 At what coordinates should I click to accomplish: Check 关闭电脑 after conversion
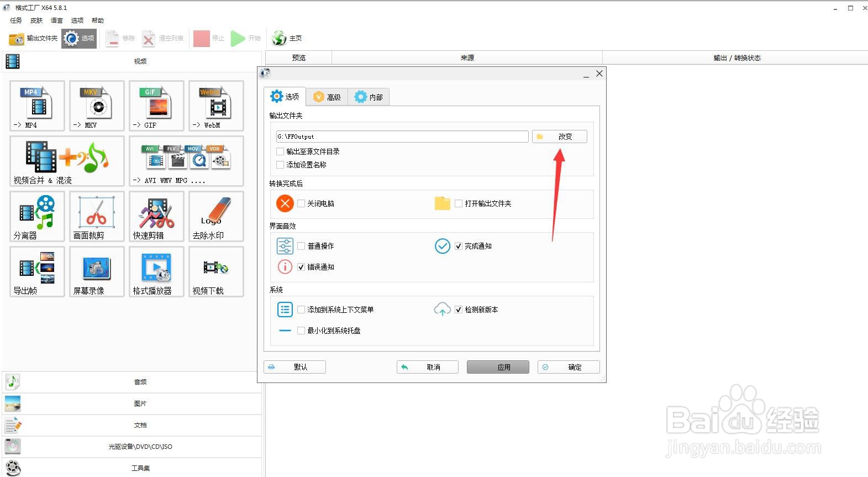pos(301,203)
